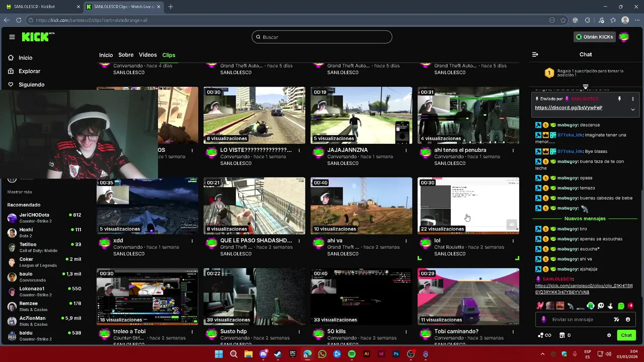Switch to the Inicio channel tab

coord(106,55)
